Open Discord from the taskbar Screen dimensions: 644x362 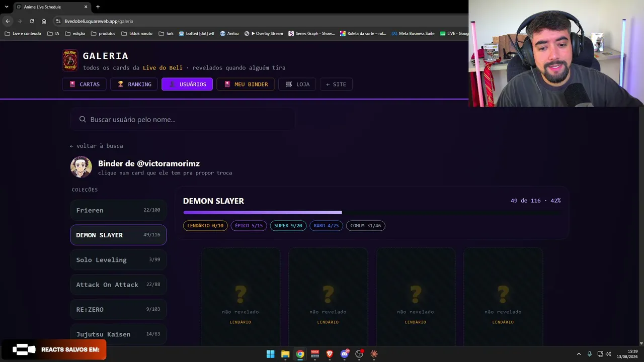[345, 354]
